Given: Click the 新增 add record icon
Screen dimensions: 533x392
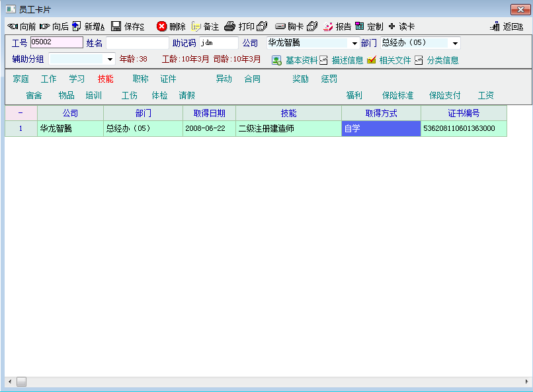Looking at the screenshot, I should tap(77, 26).
